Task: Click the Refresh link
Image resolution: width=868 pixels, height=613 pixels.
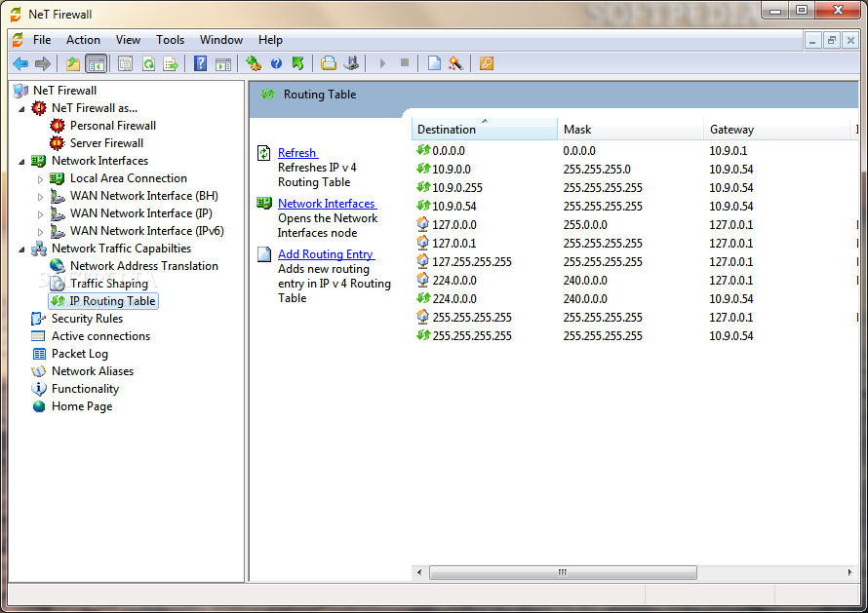Action: 297,153
